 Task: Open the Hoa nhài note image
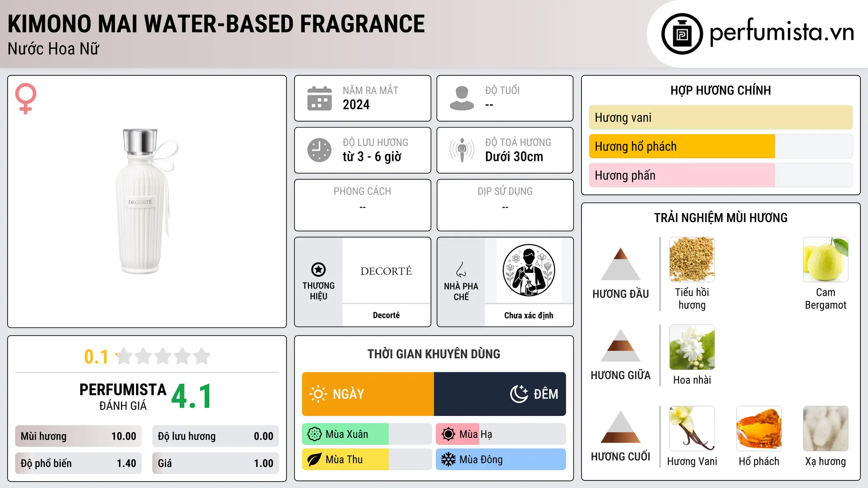[692, 347]
